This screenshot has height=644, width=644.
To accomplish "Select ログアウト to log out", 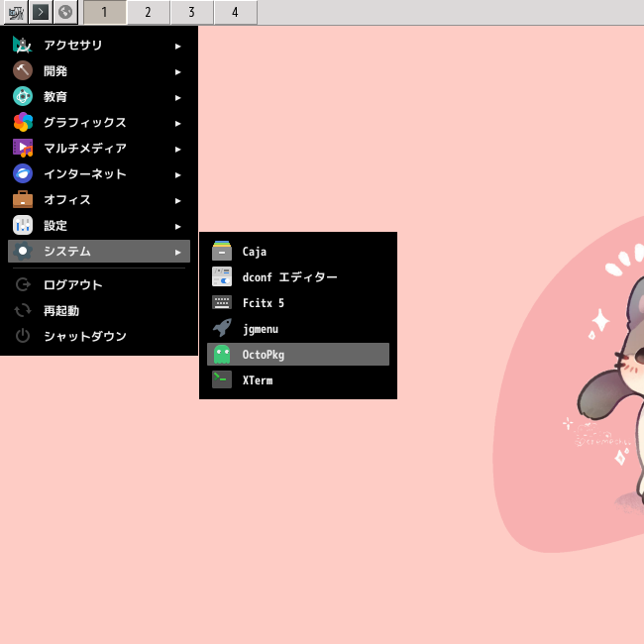I will (x=99, y=284).
